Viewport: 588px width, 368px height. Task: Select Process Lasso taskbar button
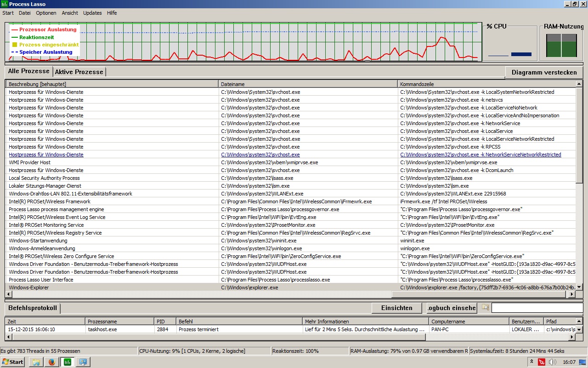tap(68, 362)
